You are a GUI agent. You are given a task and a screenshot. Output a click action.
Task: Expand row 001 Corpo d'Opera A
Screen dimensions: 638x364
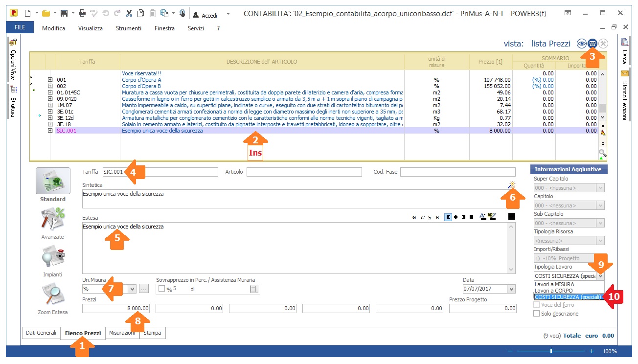tap(50, 80)
